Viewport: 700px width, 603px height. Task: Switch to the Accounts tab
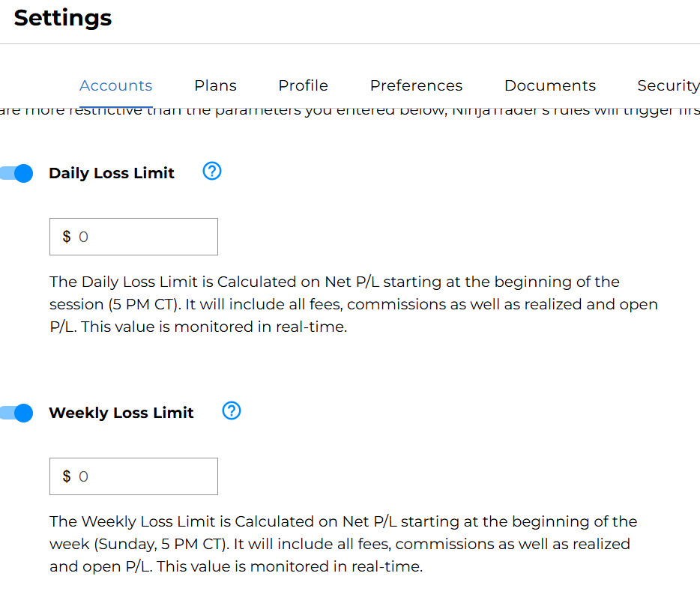[x=115, y=85]
